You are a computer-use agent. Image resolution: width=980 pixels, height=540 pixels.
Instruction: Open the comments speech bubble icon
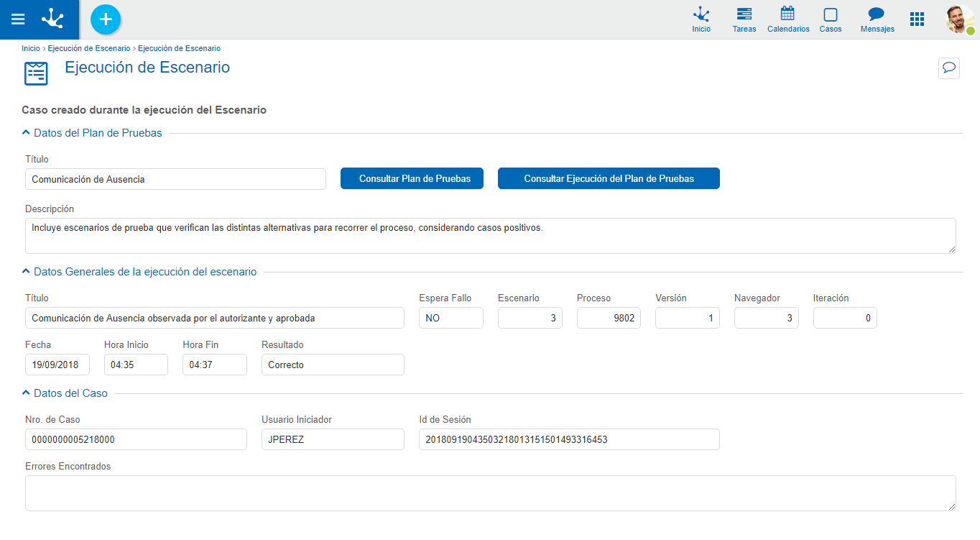[949, 68]
